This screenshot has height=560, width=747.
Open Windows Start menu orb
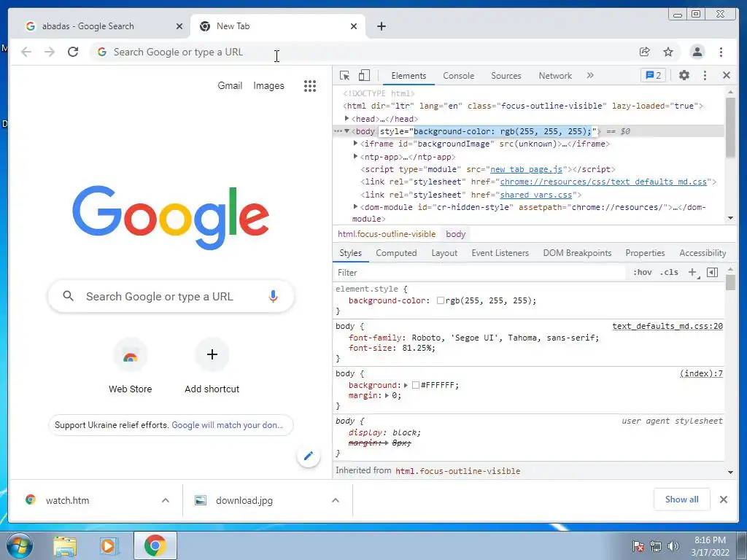pos(19,545)
